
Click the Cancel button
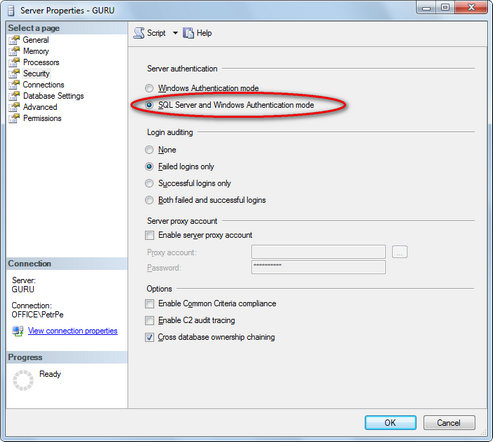tap(449, 423)
